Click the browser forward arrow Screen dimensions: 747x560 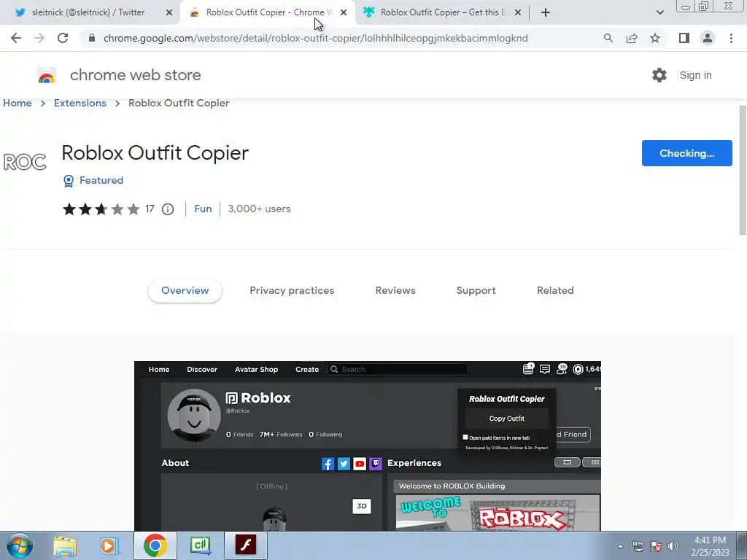click(x=39, y=38)
